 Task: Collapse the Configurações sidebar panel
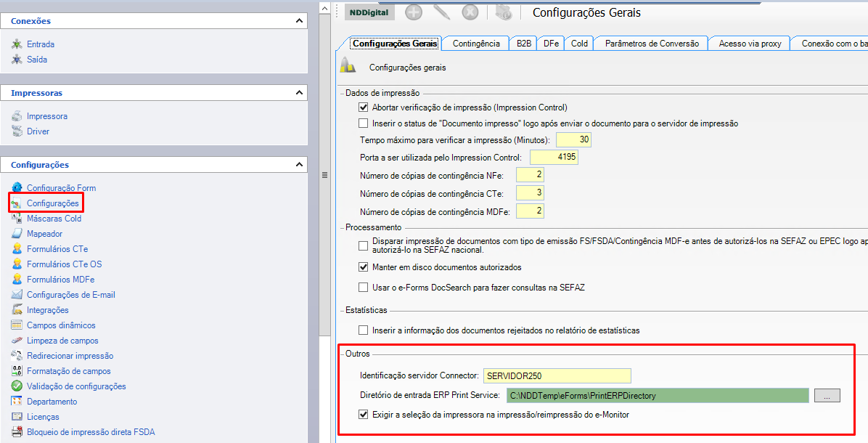click(x=300, y=165)
